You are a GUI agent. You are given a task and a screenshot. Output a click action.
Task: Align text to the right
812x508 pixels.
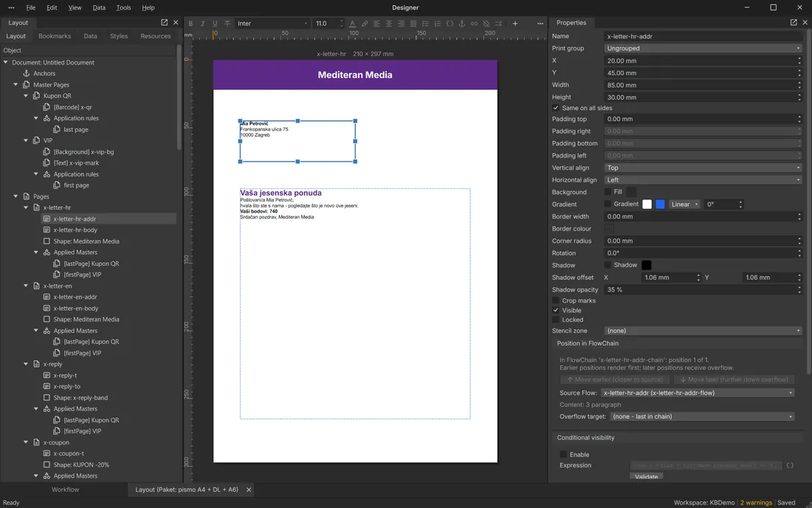tap(401, 24)
